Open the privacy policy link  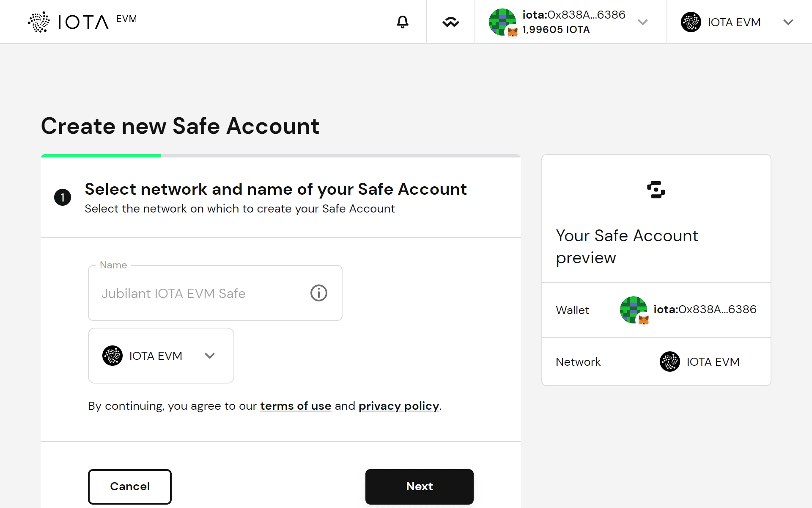pyautogui.click(x=398, y=406)
